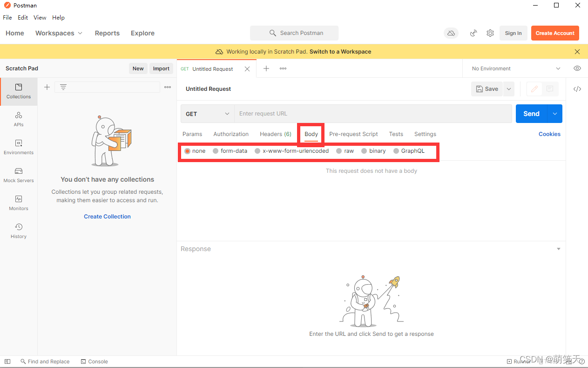
Task: Switch to the Pre-request Script tab
Action: click(x=353, y=134)
